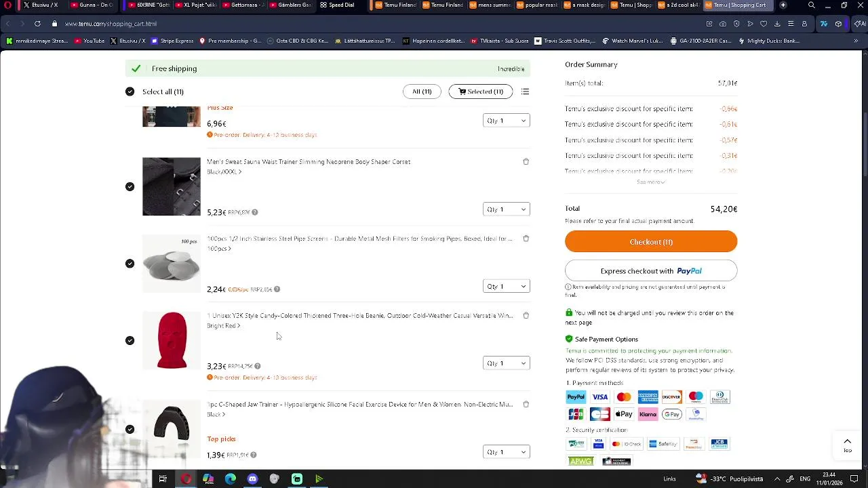
Task: Change the Black/XXXL variant option
Action: 224,171
